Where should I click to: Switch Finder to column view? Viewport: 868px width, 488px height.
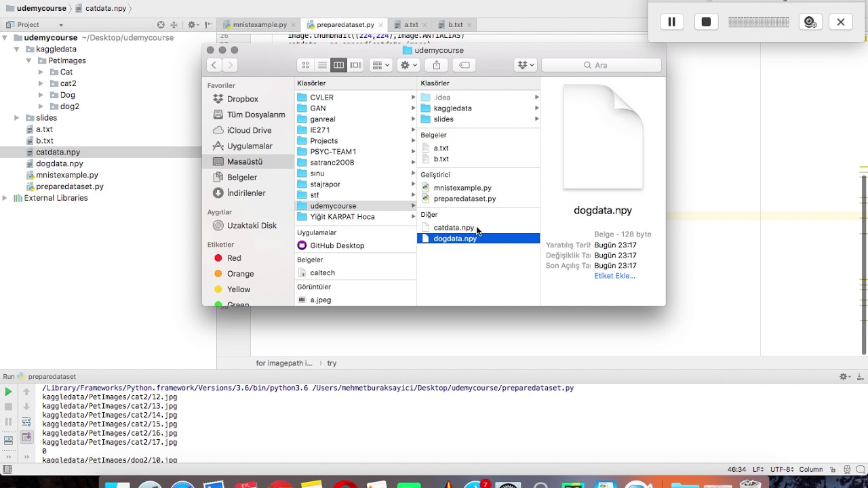(338, 65)
